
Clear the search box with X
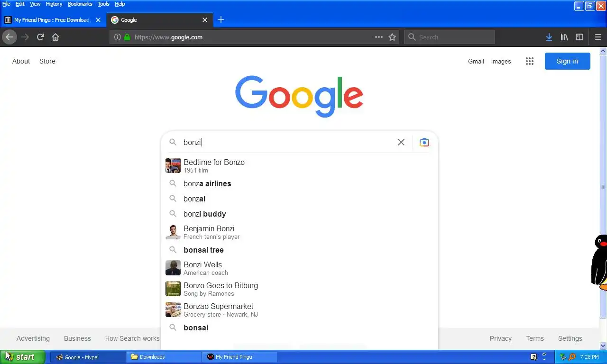[x=401, y=142]
